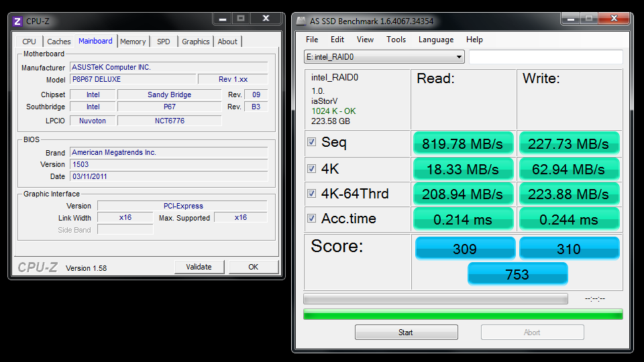The image size is (644, 362).
Task: Click the American Megatrends Inc. BIOS brand
Action: [169, 152]
